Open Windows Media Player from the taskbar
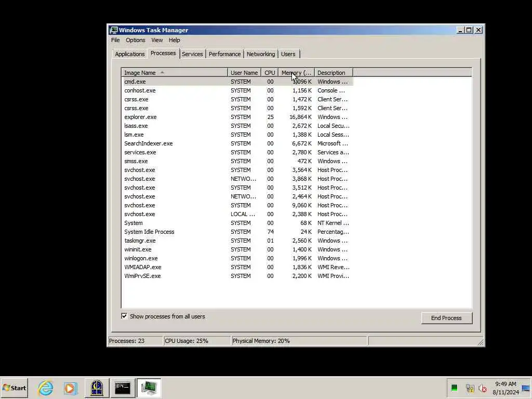Screen dimensions: 532x399 click(70, 388)
